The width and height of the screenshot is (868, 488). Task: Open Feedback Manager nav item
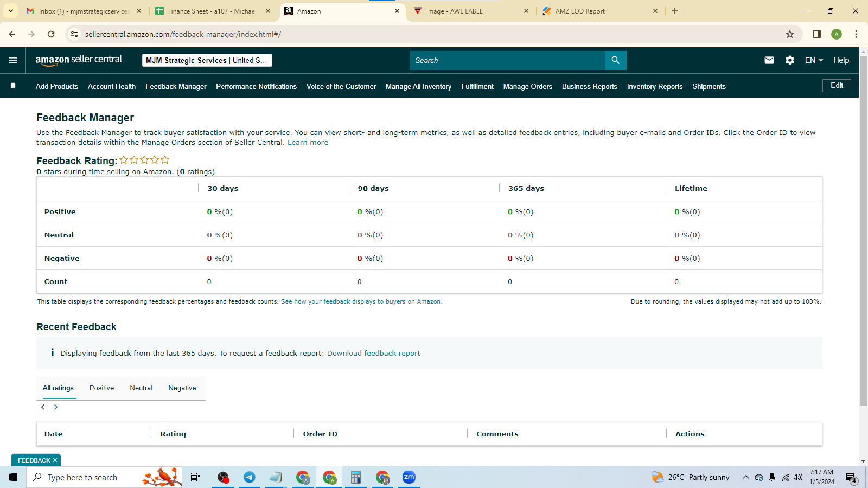pos(176,86)
